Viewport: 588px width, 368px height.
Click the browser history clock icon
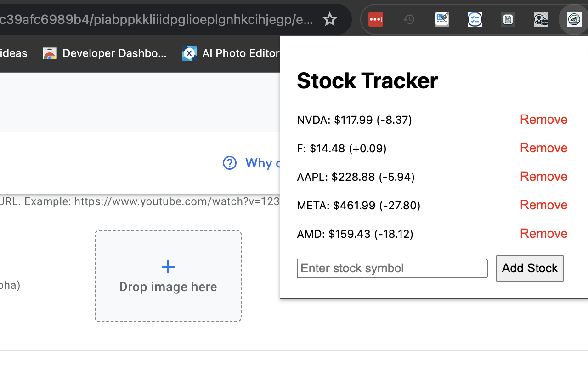[408, 19]
